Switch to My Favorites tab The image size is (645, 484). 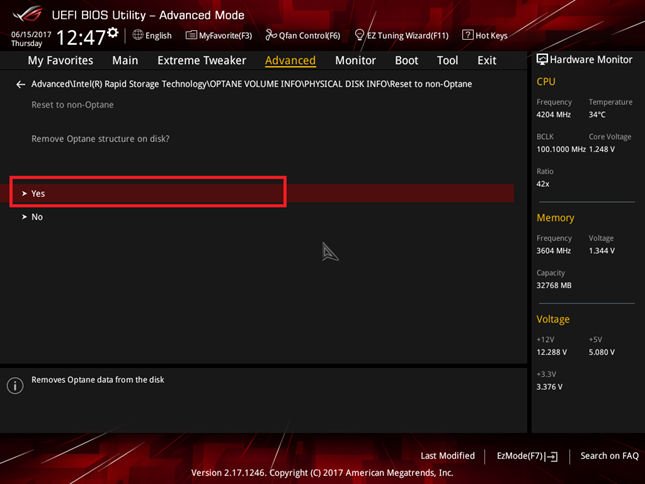[x=60, y=60]
